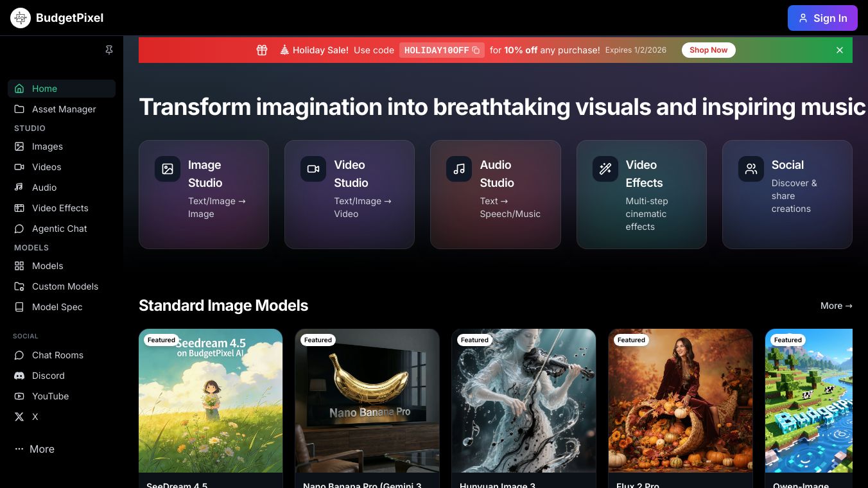Image resolution: width=868 pixels, height=488 pixels.
Task: Click the Featured badge on Qwen-Image card
Action: [x=788, y=340]
